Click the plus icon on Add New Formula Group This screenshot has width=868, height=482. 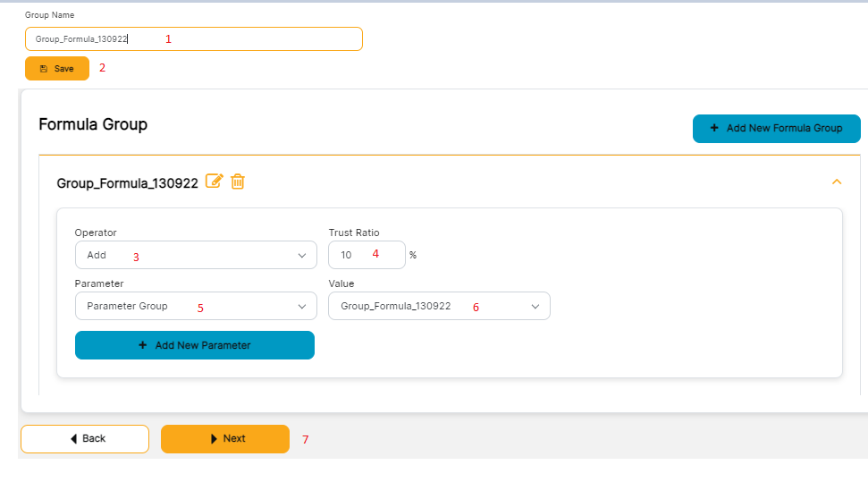click(714, 129)
